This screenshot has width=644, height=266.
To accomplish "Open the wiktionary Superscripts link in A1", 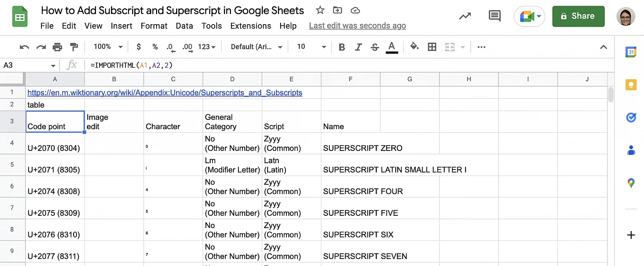I will (x=165, y=93).
